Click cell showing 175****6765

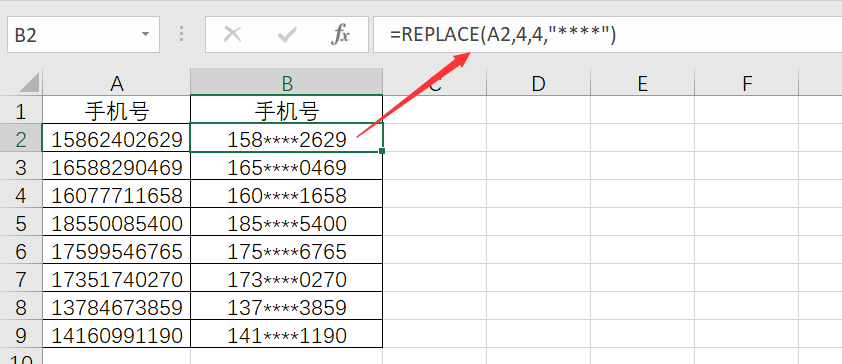click(x=287, y=250)
